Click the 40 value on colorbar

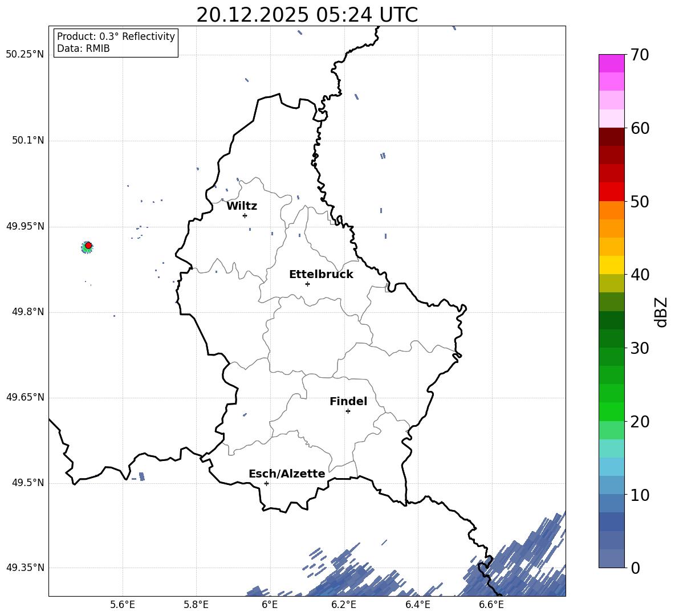(x=640, y=275)
